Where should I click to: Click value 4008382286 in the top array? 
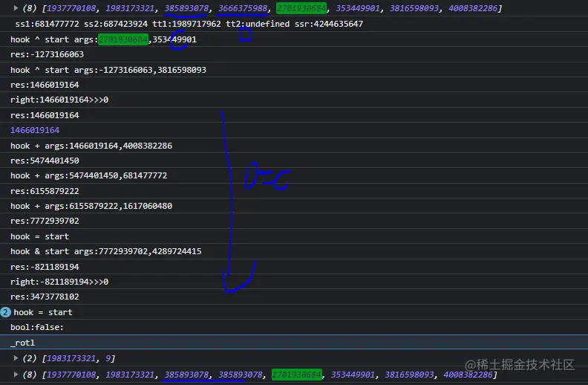[473, 8]
